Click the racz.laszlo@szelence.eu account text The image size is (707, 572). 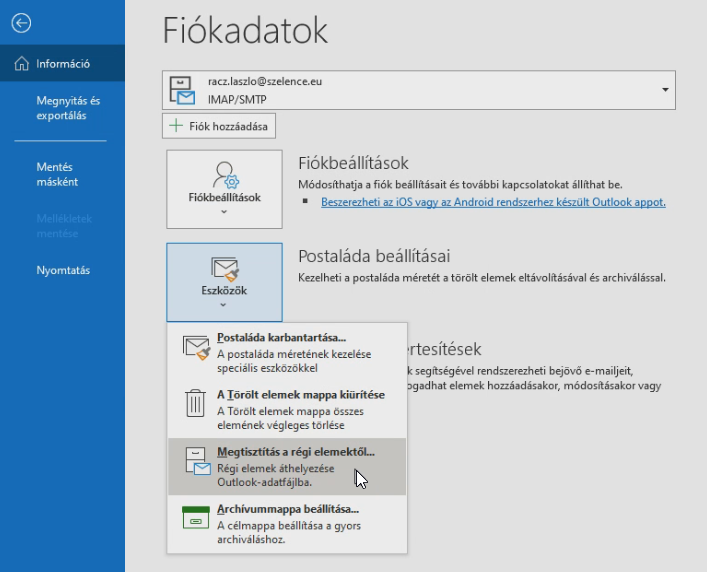point(264,82)
